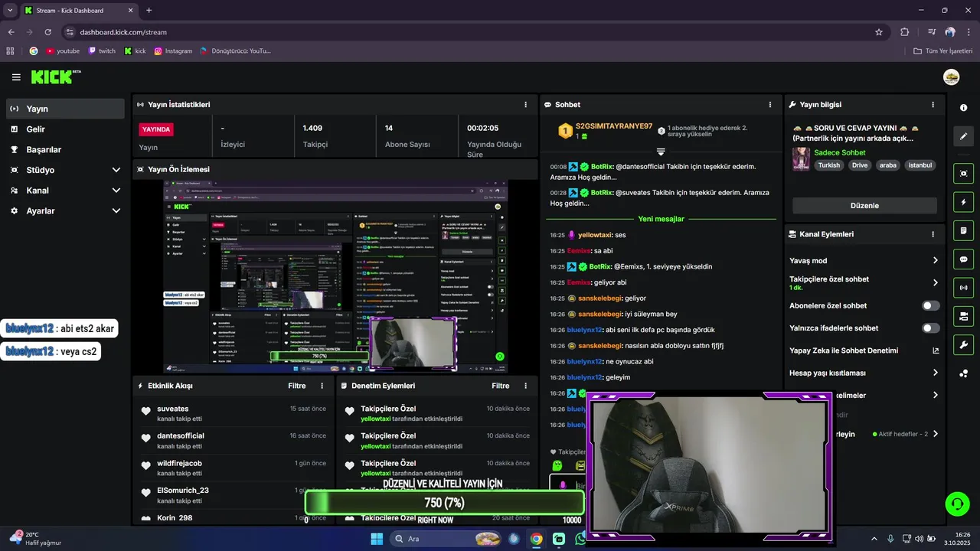Open the info icon in right sidebar
The width and height of the screenshot is (980, 551).
[x=963, y=108]
